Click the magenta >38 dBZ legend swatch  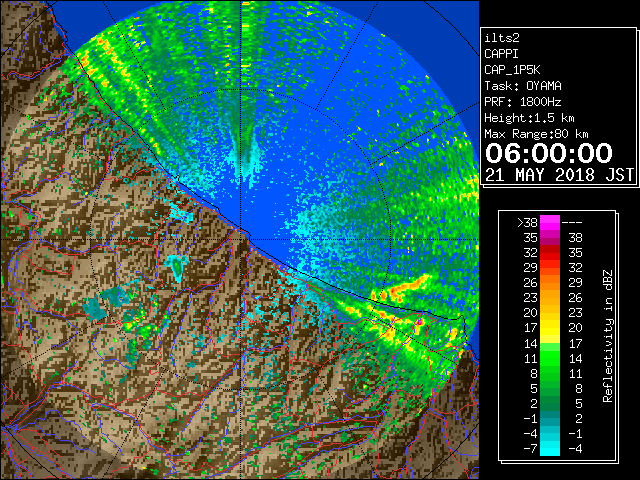[x=550, y=223]
